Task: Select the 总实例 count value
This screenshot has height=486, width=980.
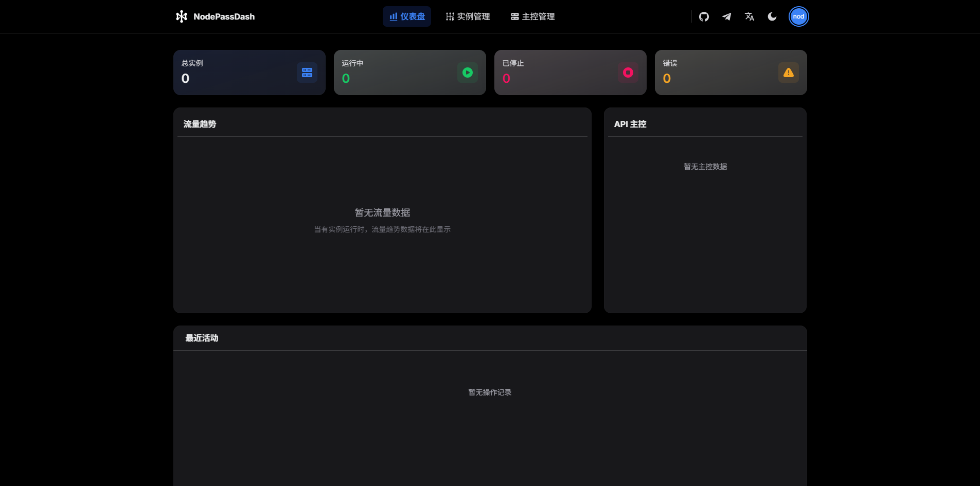Action: pyautogui.click(x=185, y=79)
